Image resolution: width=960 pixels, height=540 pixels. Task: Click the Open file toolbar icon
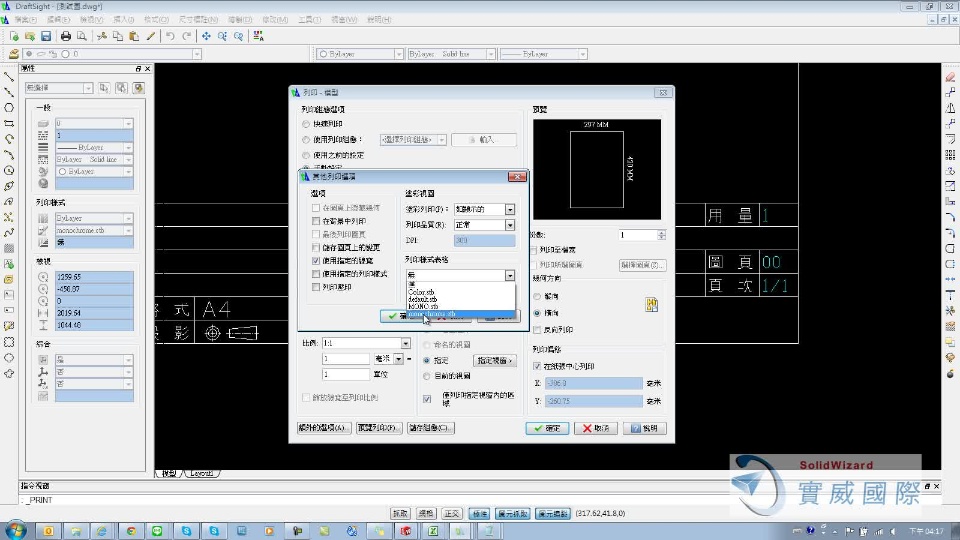[x=29, y=36]
